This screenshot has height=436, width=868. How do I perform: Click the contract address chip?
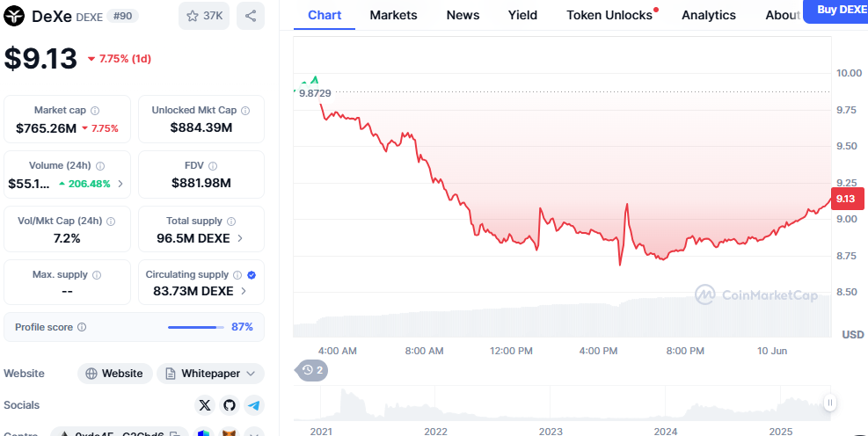point(119,432)
